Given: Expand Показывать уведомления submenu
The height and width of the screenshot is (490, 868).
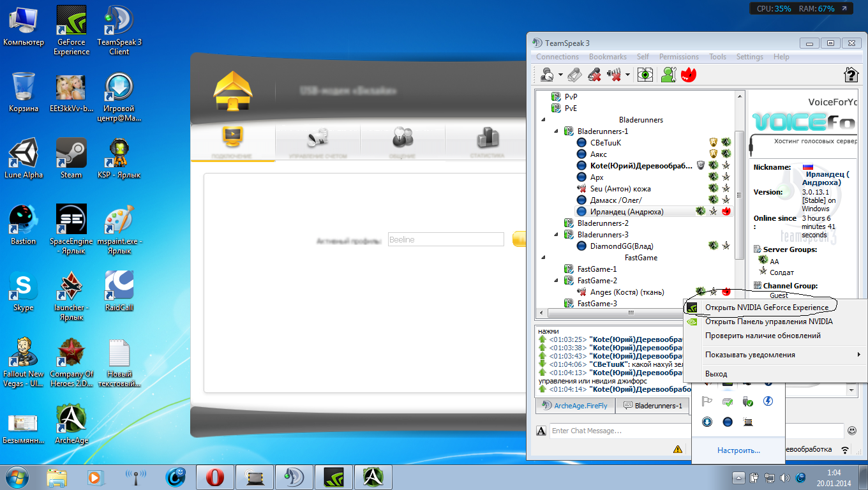Looking at the screenshot, I should pyautogui.click(x=774, y=355).
